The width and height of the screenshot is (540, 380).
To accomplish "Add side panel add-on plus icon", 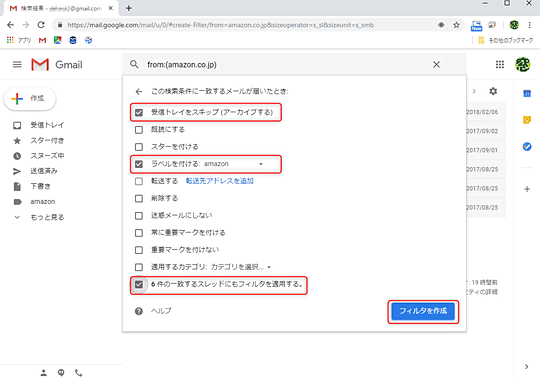I will pos(527,189).
